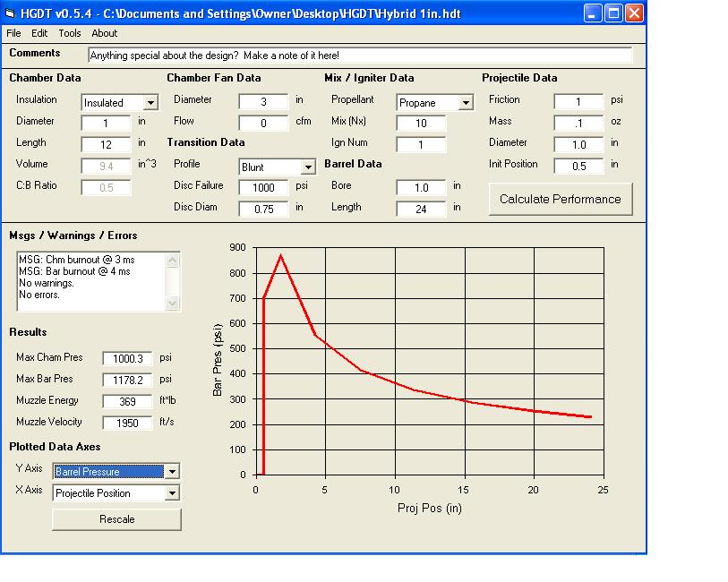
Task: Click the projectile Mass input field
Action: tap(578, 124)
